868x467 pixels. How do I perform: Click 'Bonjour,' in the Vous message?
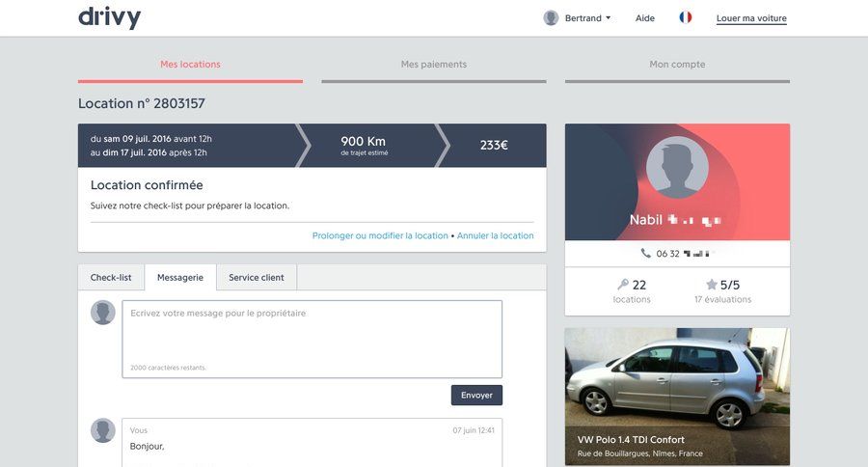pyautogui.click(x=147, y=447)
